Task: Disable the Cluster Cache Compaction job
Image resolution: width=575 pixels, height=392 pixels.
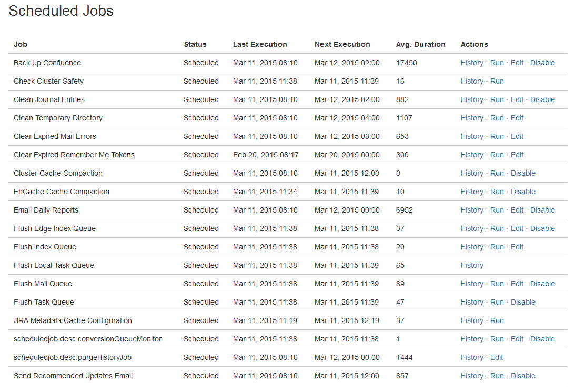Action: [523, 173]
